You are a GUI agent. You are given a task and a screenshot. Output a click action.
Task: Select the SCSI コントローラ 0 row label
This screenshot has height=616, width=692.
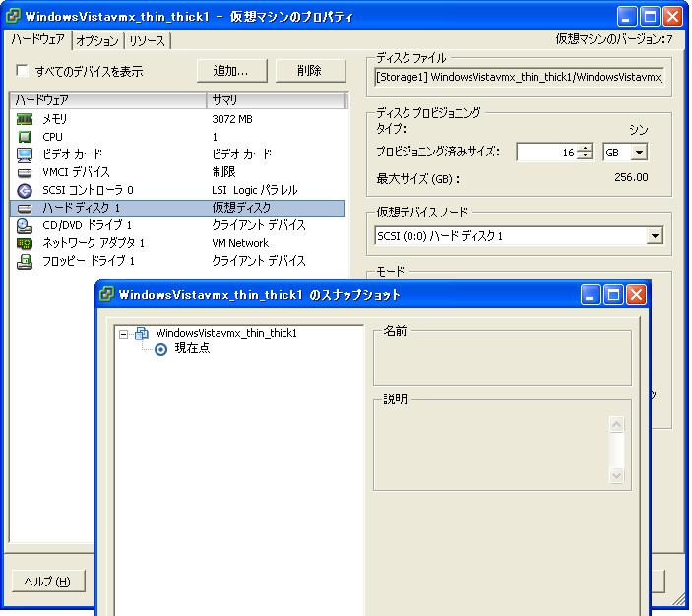88,190
